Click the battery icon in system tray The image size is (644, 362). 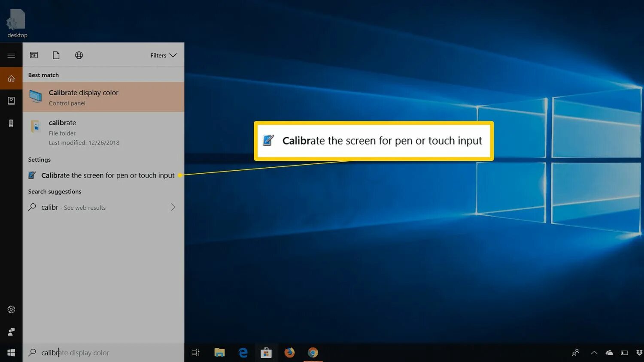625,353
